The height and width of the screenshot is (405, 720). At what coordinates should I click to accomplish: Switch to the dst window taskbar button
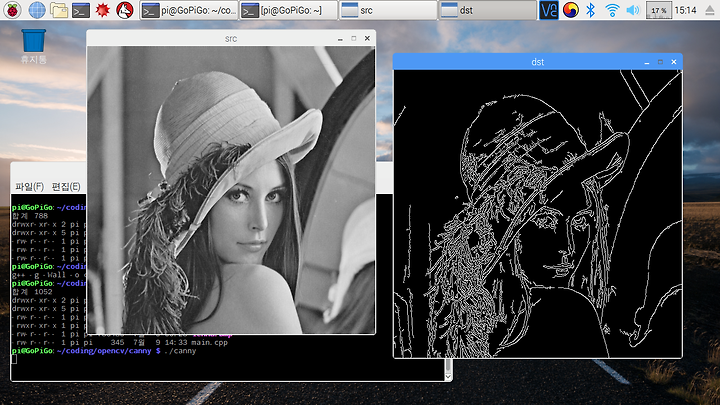click(488, 10)
